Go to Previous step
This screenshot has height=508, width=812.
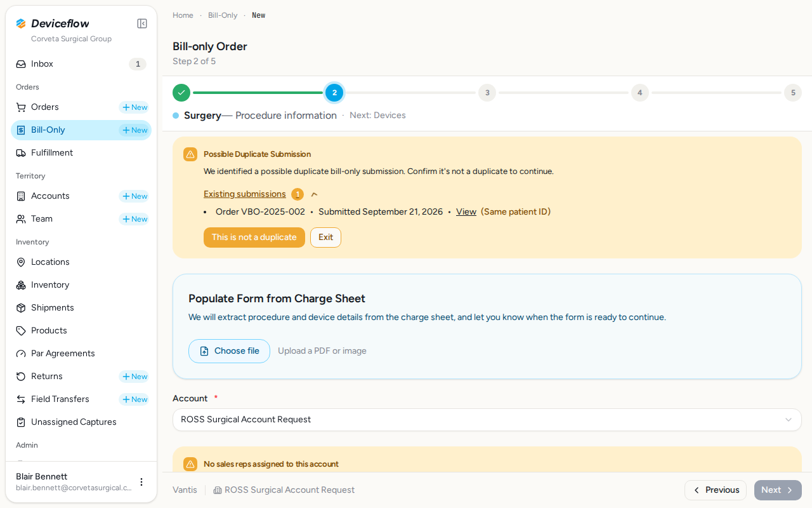pyautogui.click(x=716, y=490)
